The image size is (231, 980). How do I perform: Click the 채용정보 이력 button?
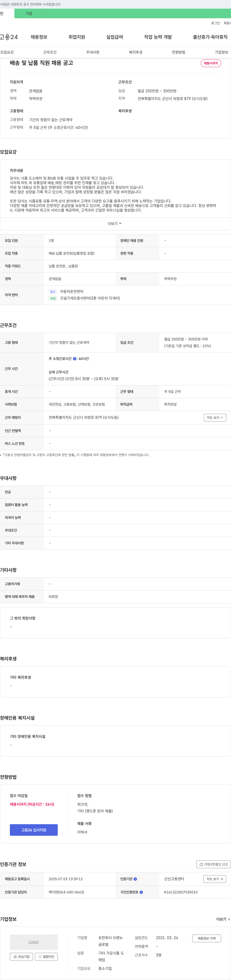[x=207, y=938]
